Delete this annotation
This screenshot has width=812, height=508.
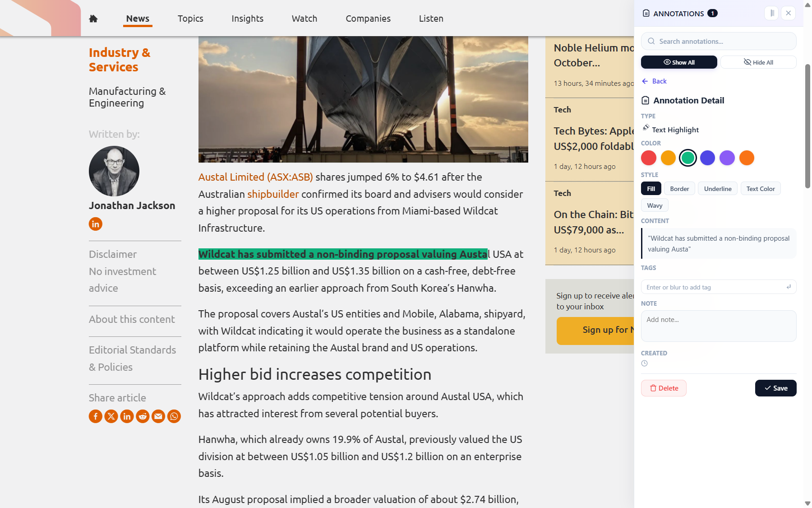(664, 388)
